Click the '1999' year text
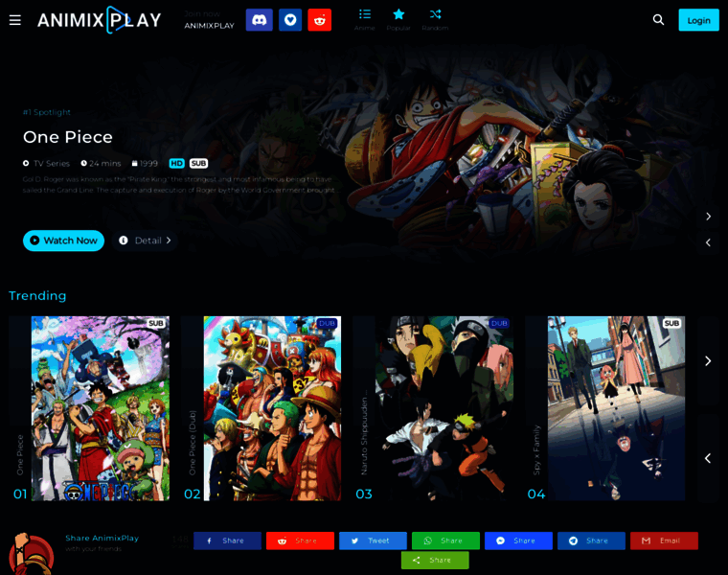The image size is (728, 575). tap(148, 164)
